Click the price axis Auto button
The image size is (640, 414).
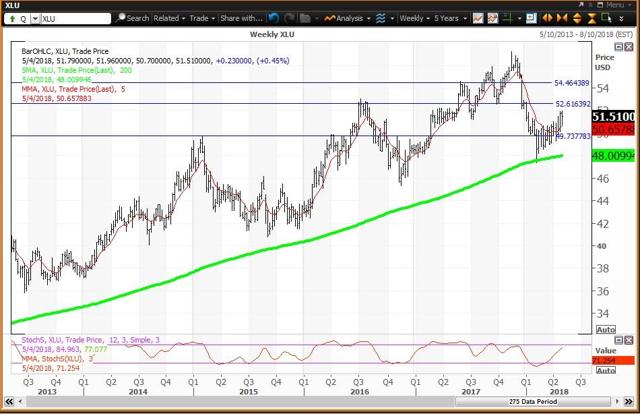point(606,329)
